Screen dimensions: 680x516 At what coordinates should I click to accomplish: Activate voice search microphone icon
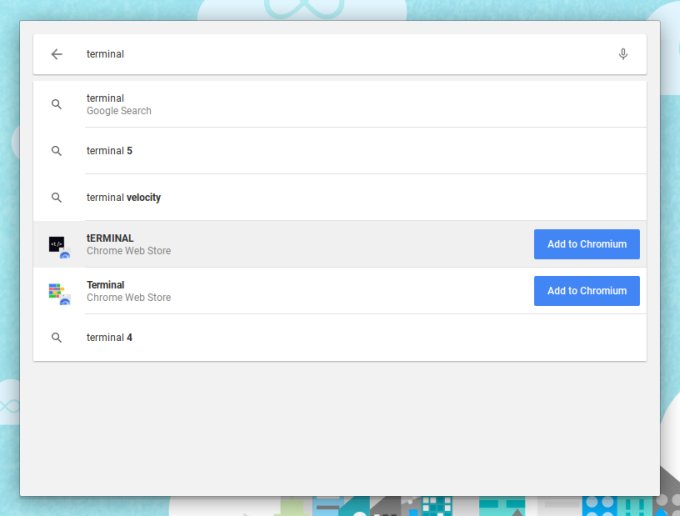pyautogui.click(x=623, y=54)
